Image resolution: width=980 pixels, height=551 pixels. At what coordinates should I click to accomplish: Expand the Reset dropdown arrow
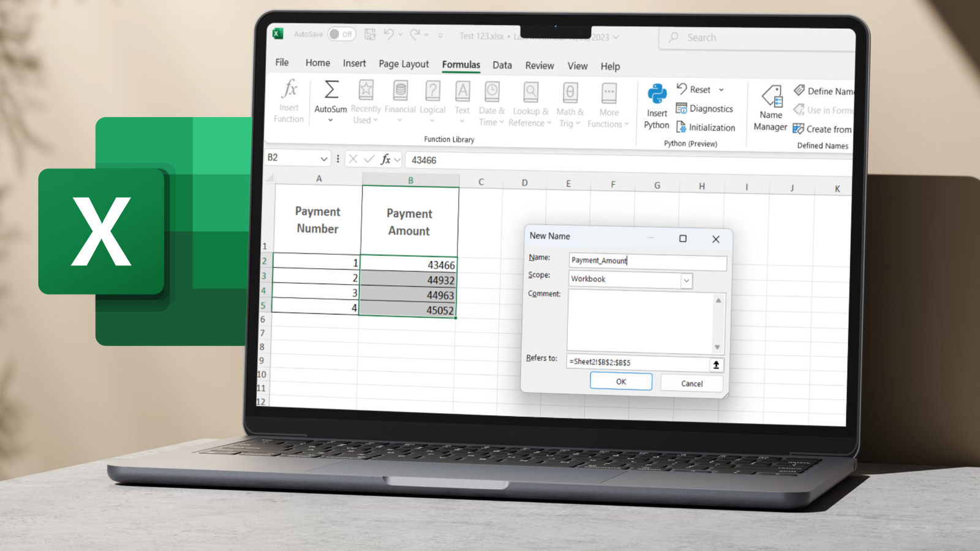point(722,90)
